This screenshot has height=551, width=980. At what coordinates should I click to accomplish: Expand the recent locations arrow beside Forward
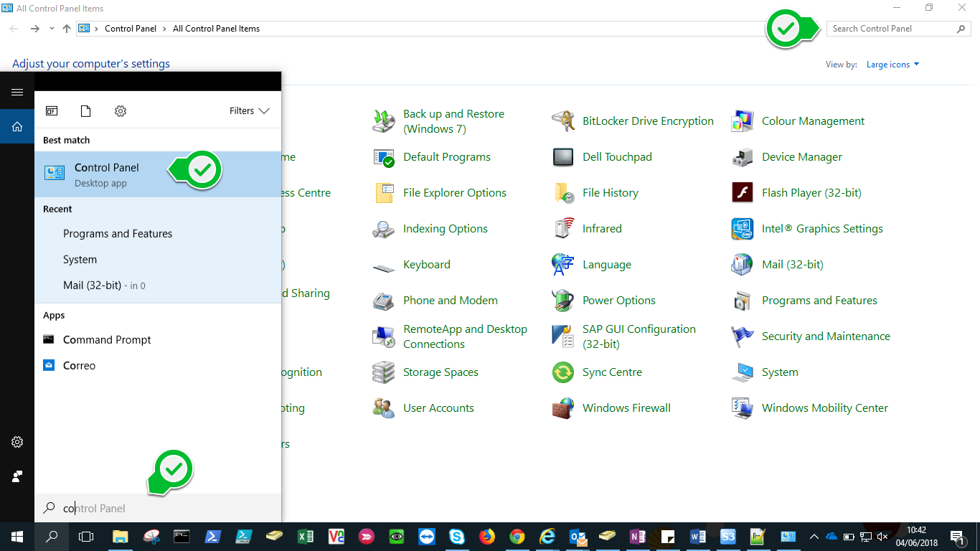click(52, 29)
